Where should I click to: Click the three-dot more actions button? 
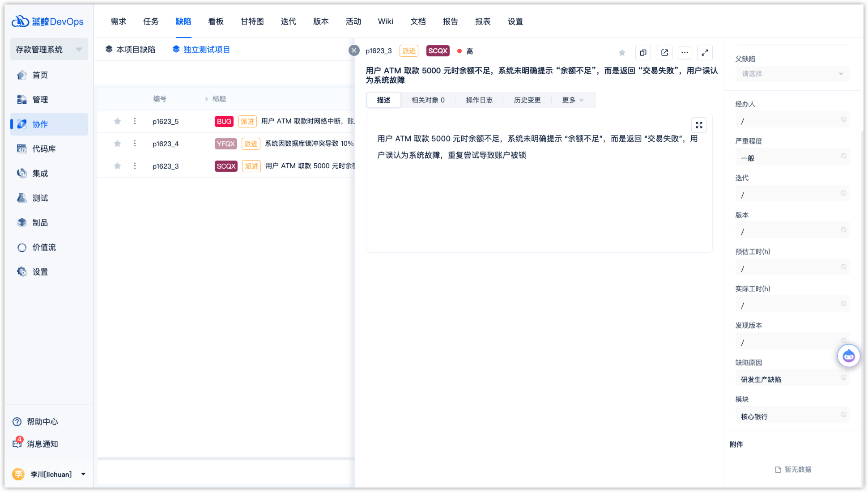coord(685,52)
